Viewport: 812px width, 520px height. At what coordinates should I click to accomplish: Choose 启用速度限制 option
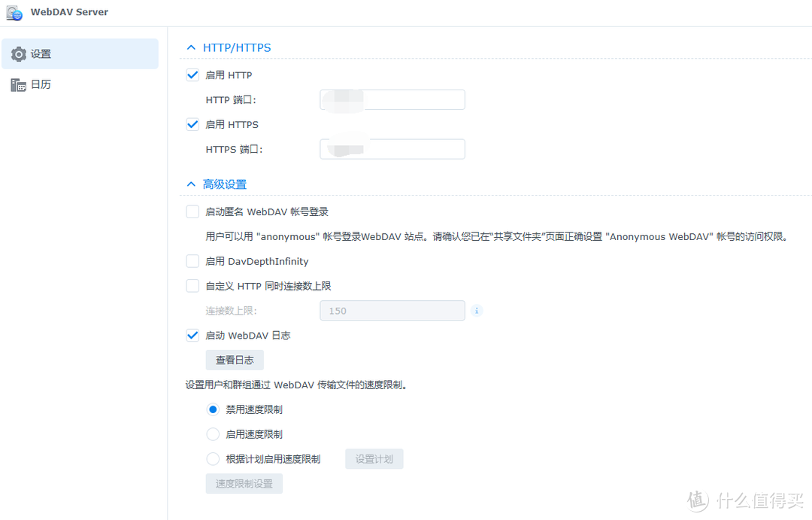[x=211, y=433]
